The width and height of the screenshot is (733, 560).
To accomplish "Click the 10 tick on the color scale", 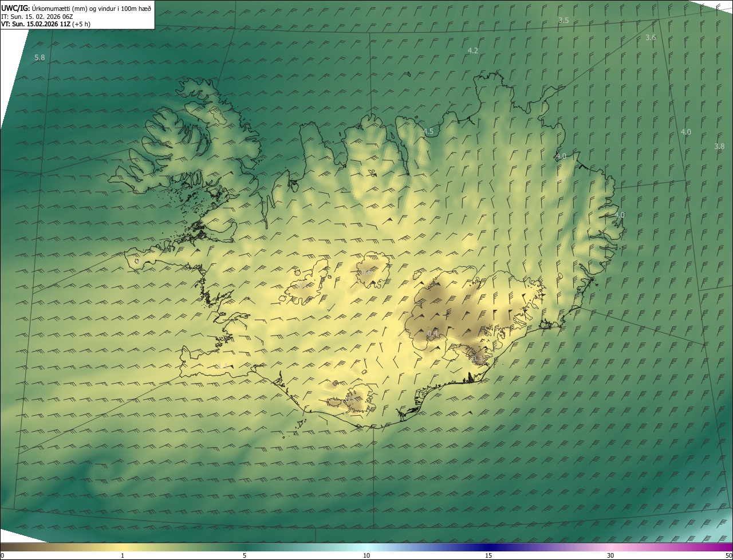I will pyautogui.click(x=366, y=556).
